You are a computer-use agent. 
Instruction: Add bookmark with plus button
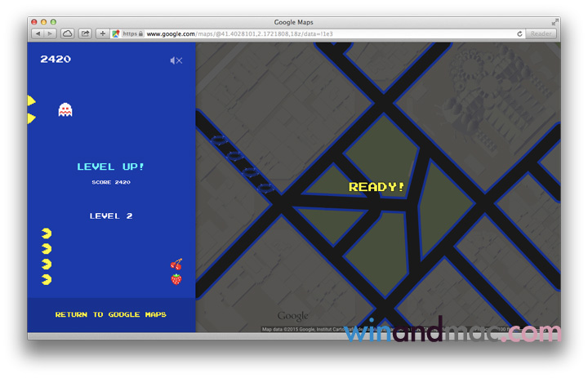[x=102, y=33]
